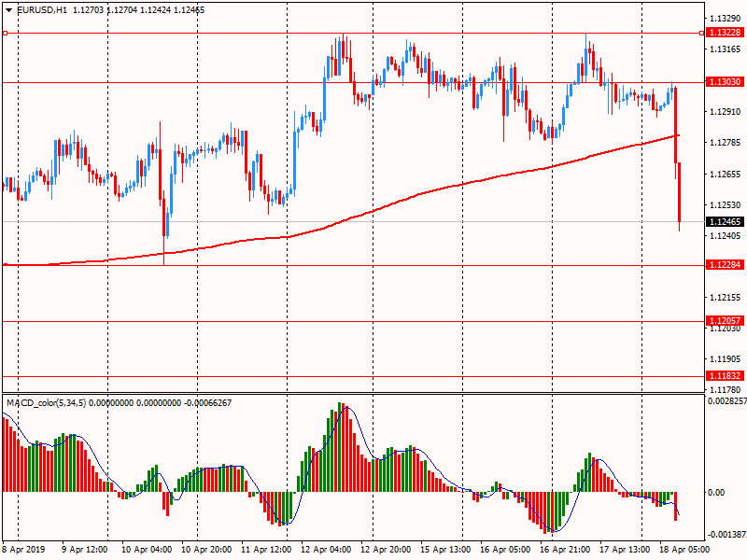Click the 10 Apr 04:00 time label
747x560 pixels.
pyautogui.click(x=145, y=550)
